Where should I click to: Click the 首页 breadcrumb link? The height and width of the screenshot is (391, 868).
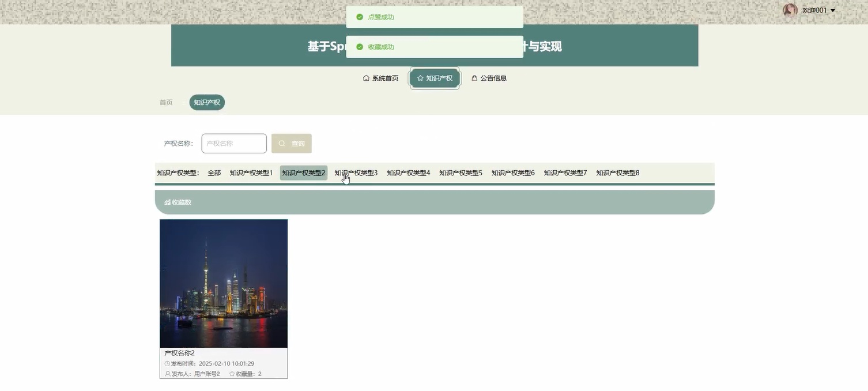pos(165,102)
